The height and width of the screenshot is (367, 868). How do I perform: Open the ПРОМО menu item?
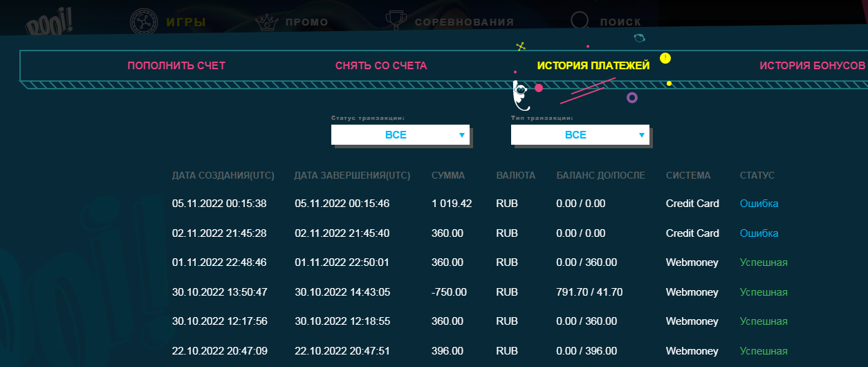tap(306, 22)
